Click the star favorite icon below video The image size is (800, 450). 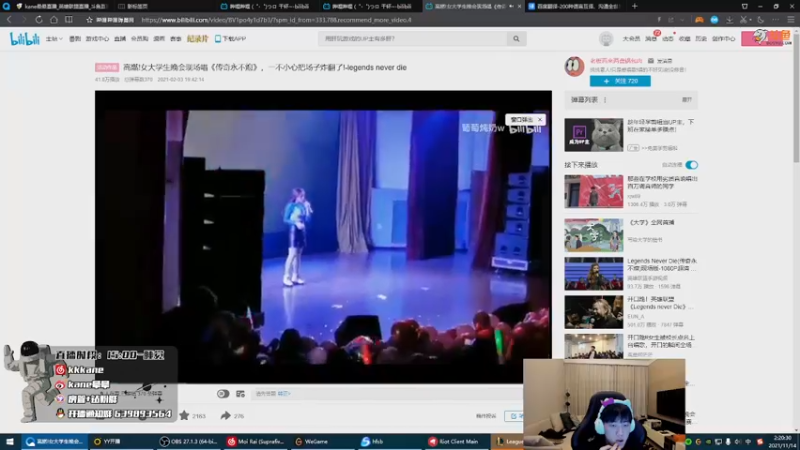[x=184, y=415]
